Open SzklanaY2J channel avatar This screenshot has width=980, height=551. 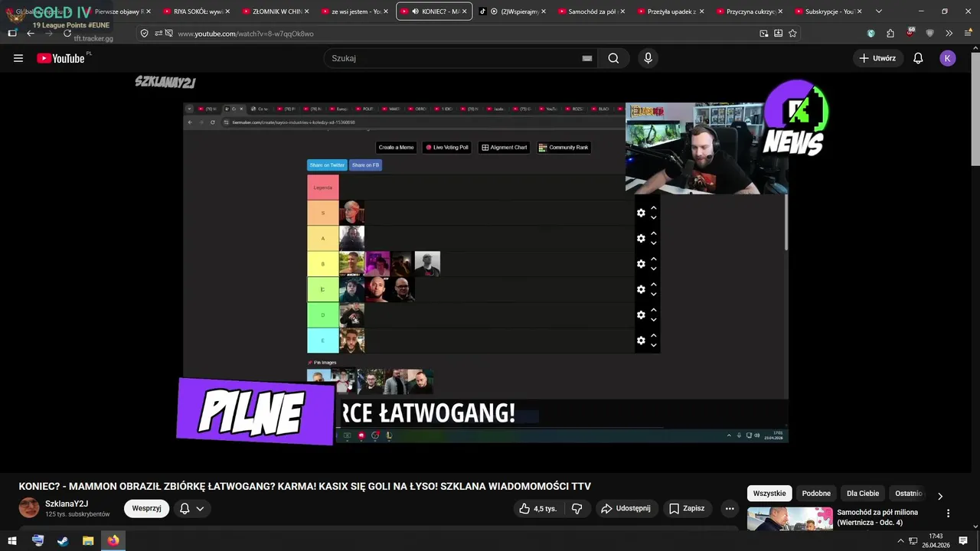[x=29, y=508]
